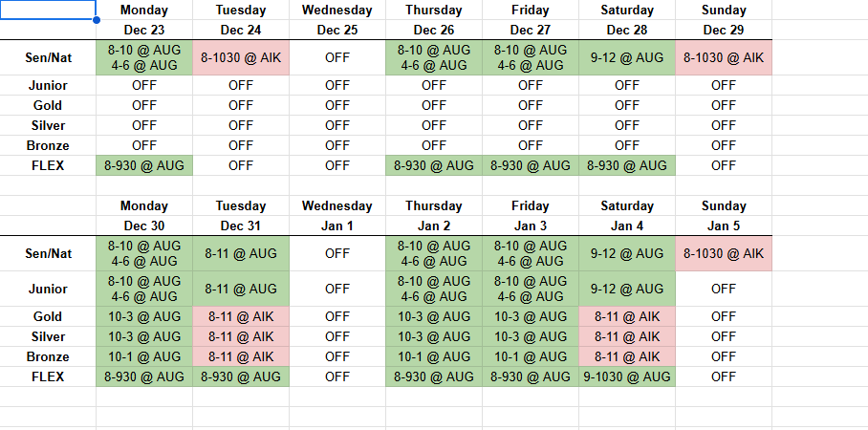Select the Saturday header above Dec 28

pyautogui.click(x=627, y=11)
